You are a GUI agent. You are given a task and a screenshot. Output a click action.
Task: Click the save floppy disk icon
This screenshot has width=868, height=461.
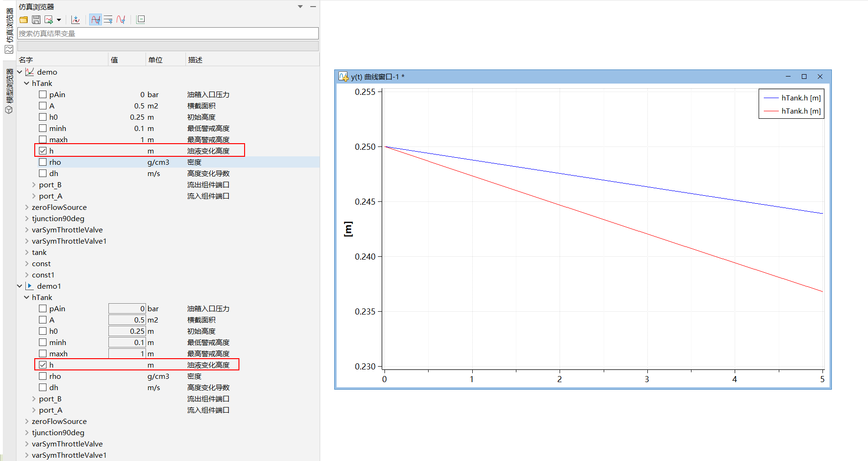(36, 20)
